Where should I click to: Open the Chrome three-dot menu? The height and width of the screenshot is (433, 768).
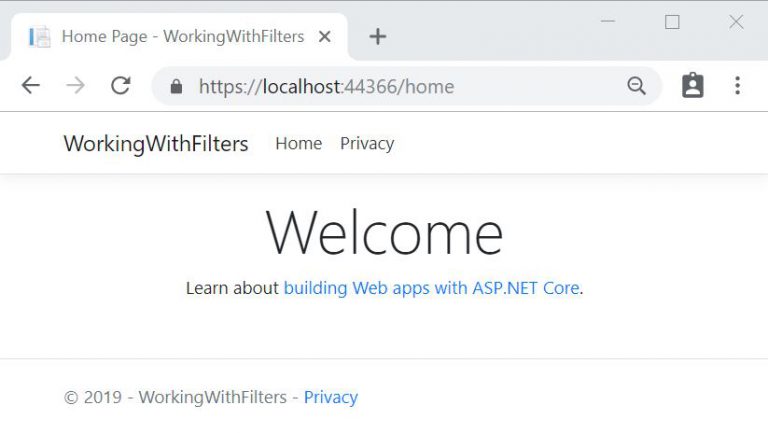point(737,86)
